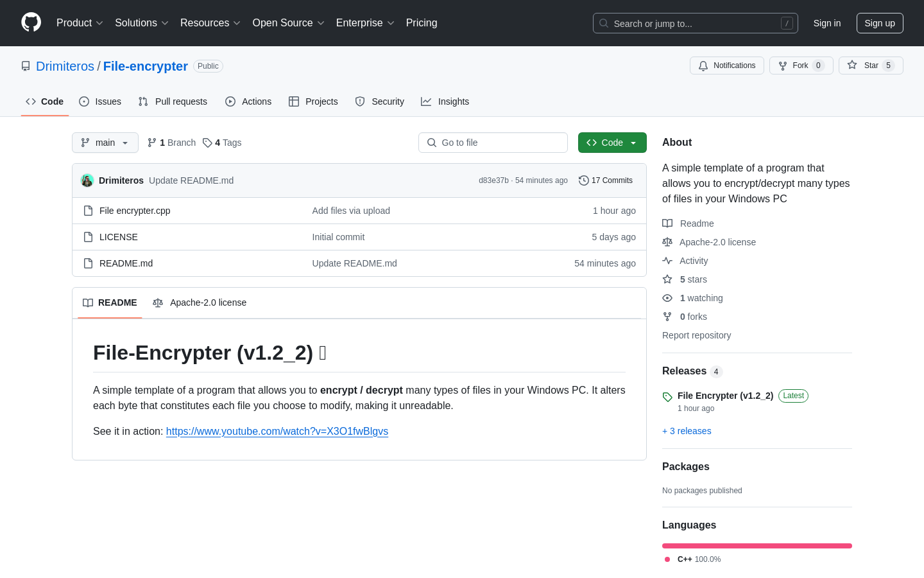This screenshot has height=578, width=924.
Task: Open the Add files via upload commit
Action: tap(351, 211)
